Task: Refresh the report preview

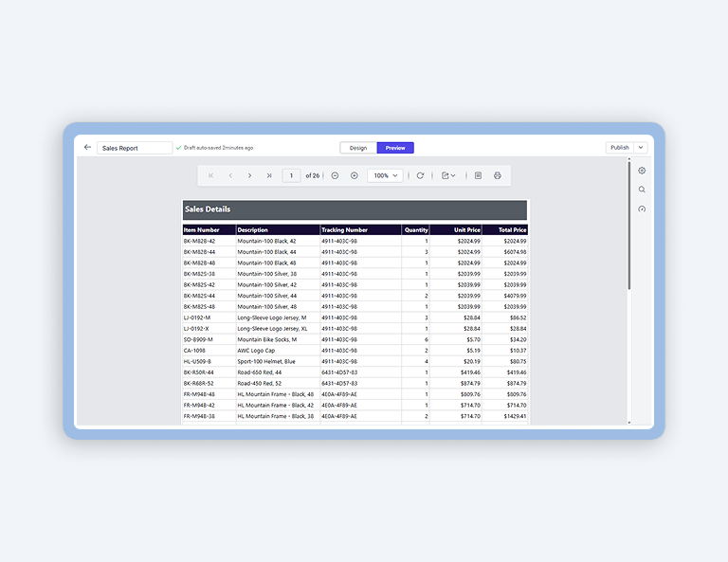Action: (420, 175)
